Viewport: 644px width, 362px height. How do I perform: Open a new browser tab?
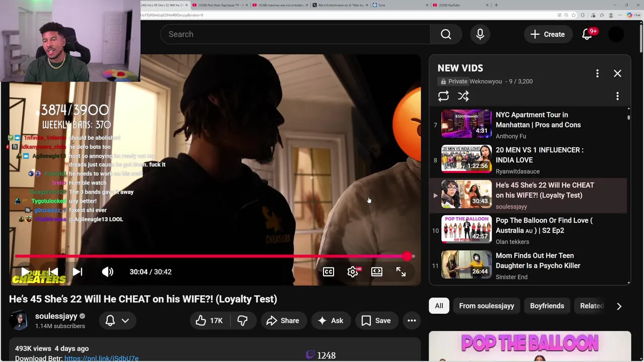pos(496,5)
